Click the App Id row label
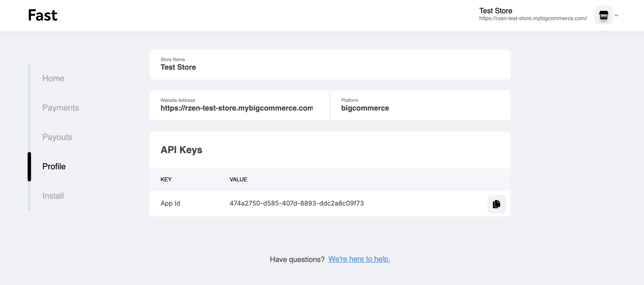Image resolution: width=644 pixels, height=285 pixels. coord(170,203)
